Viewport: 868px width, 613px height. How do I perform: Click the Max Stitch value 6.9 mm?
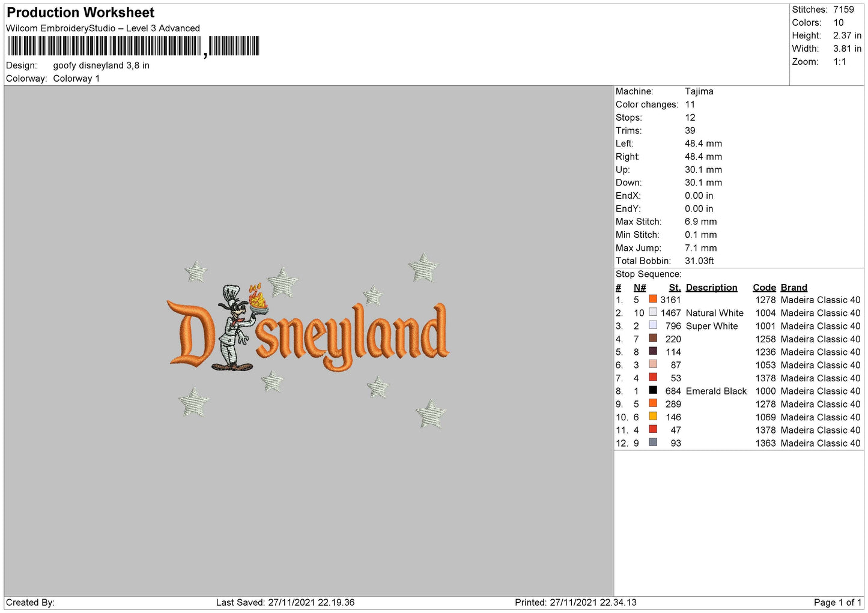[701, 222]
